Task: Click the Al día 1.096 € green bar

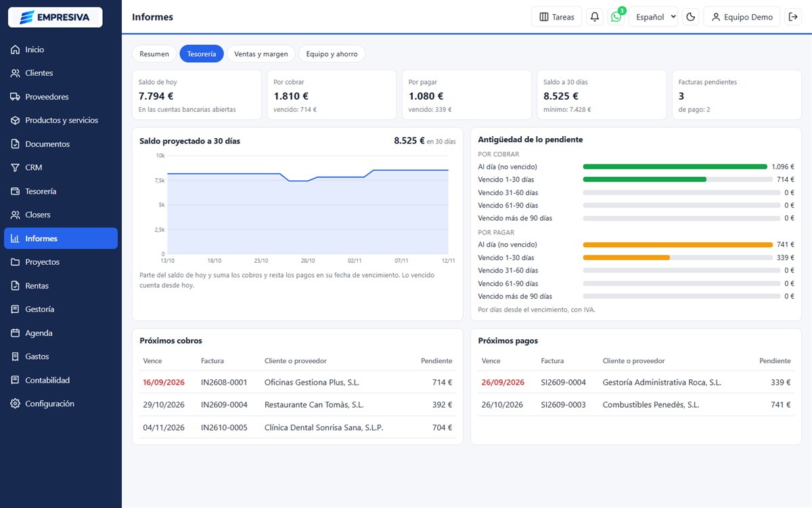Action: tap(675, 167)
